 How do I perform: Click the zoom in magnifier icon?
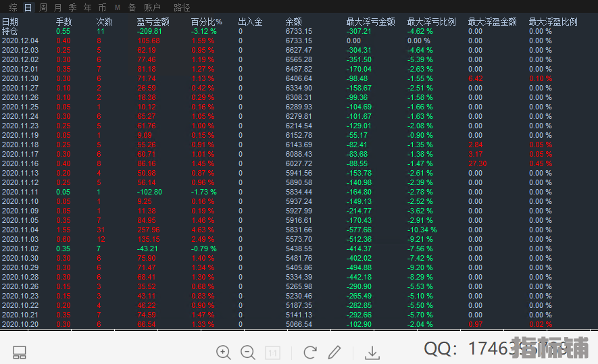tap(224, 352)
